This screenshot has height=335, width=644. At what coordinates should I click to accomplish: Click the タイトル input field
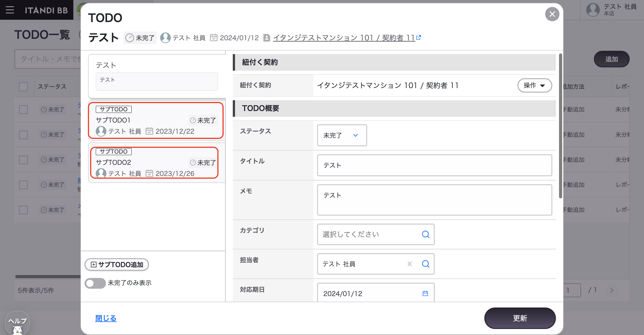pos(434,165)
